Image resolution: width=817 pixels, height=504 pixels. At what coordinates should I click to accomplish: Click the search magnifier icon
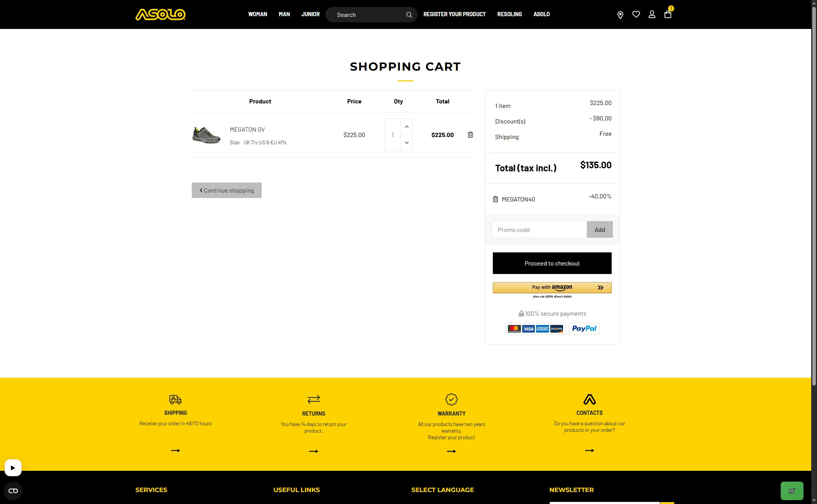point(409,15)
